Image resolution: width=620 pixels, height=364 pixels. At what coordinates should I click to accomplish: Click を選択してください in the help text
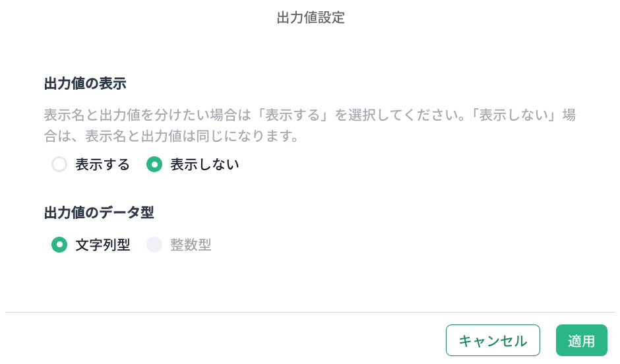point(398,115)
